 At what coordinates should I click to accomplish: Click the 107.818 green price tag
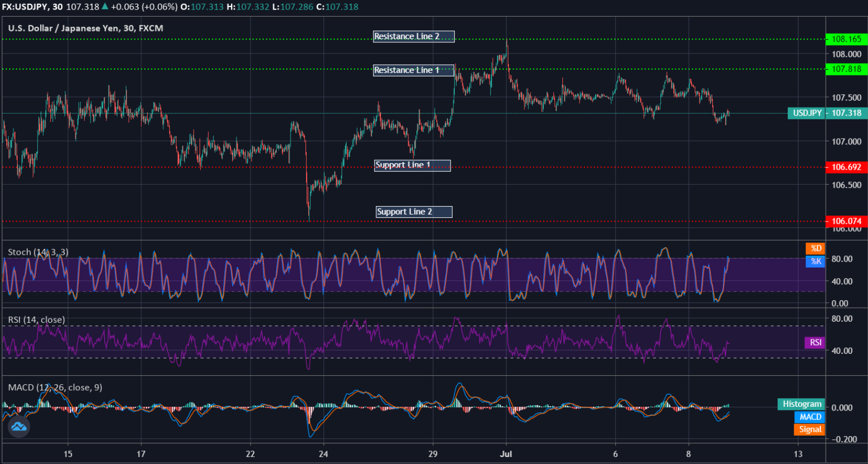(x=846, y=69)
